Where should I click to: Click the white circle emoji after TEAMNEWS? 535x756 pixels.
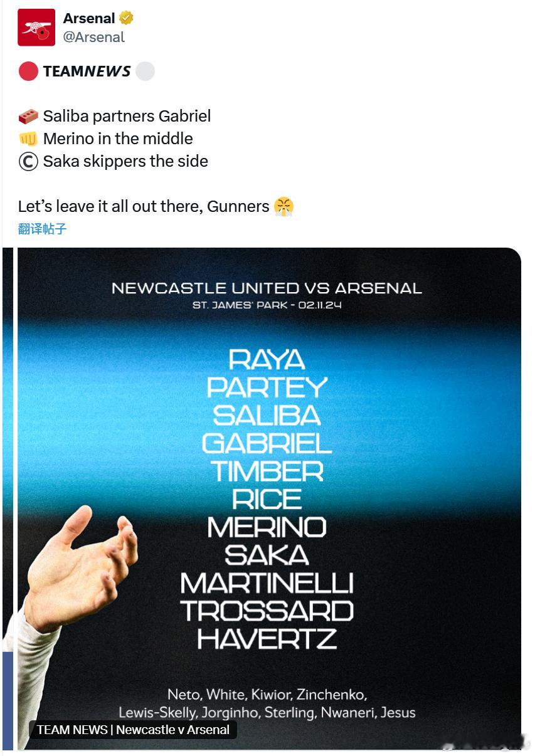[145, 71]
